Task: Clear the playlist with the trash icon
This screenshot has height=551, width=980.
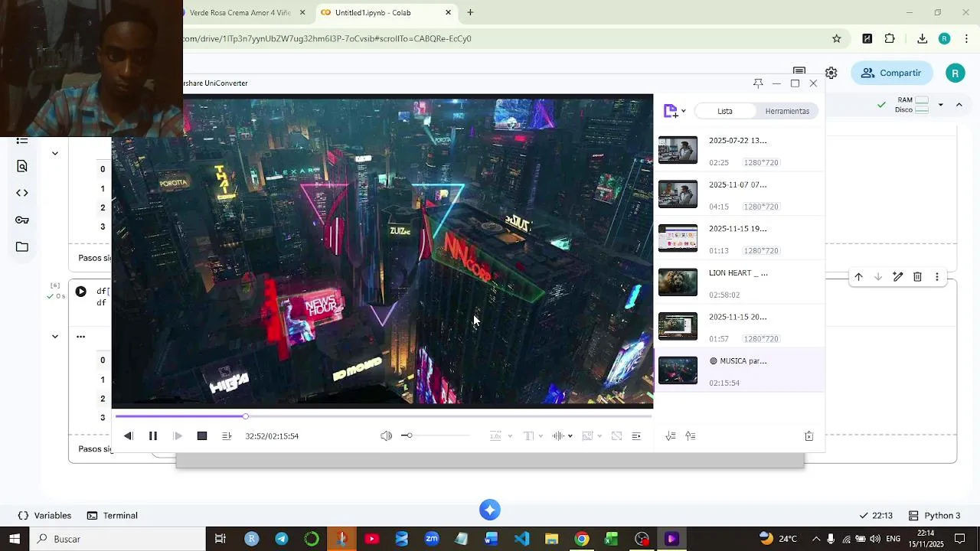Action: pyautogui.click(x=809, y=436)
